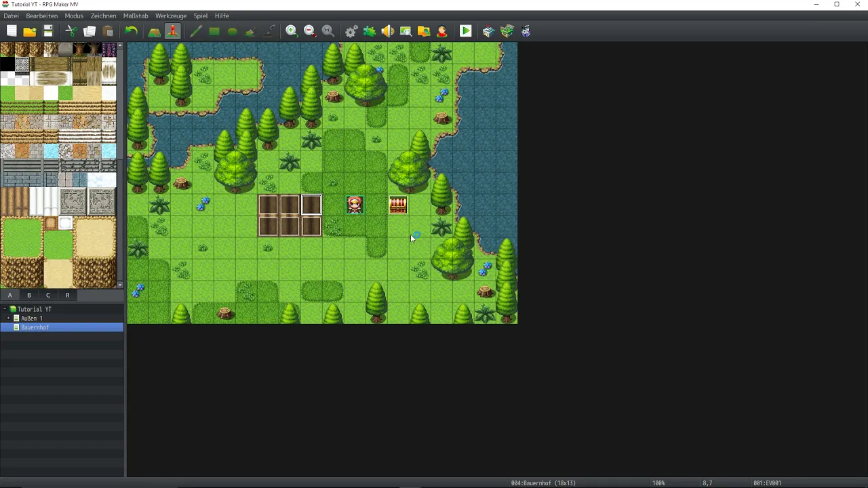Viewport: 868px width, 488px height.
Task: Select the Pencil drawing tool
Action: pyautogui.click(x=195, y=31)
